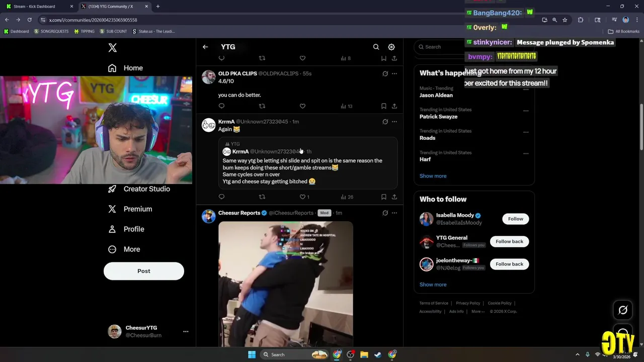Open more options for Patrick Swayze trend

[x=526, y=111]
